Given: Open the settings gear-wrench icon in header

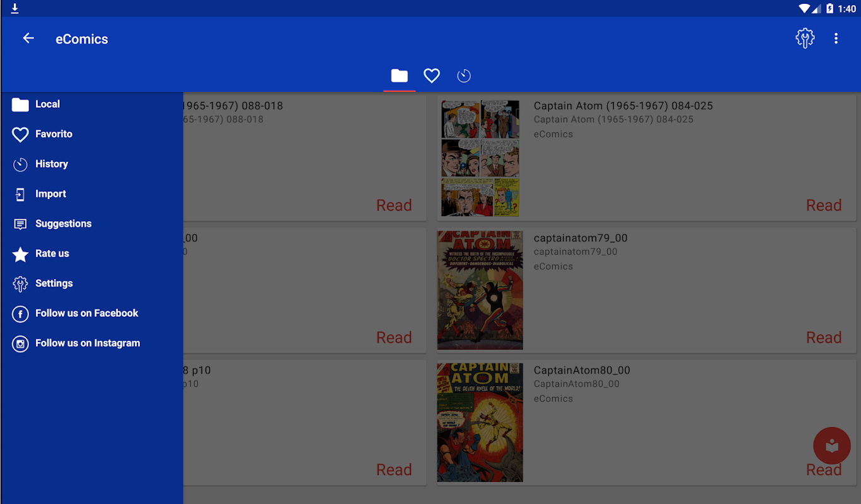Looking at the screenshot, I should [805, 38].
